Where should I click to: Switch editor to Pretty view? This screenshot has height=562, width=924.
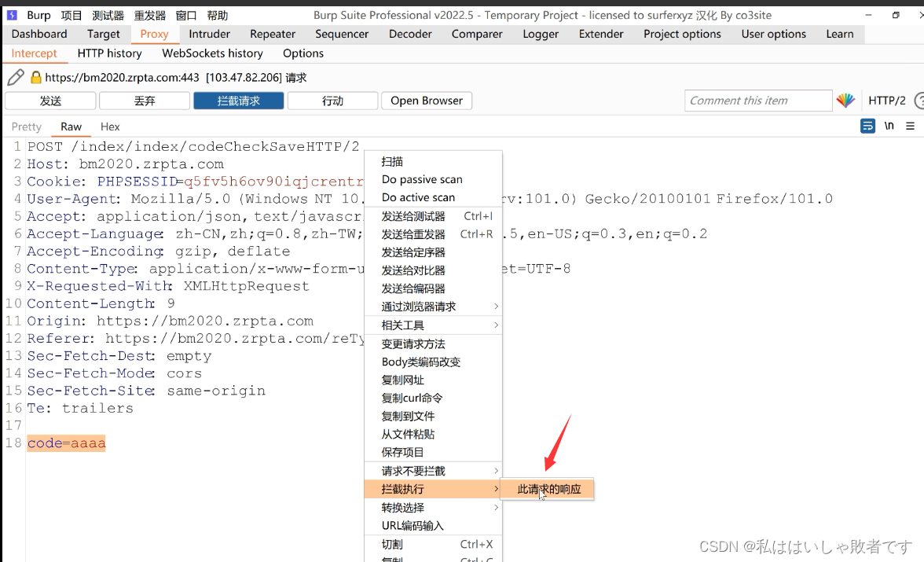tap(27, 127)
